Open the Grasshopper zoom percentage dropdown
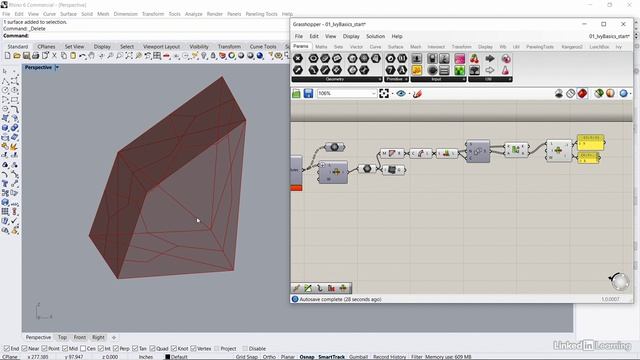This screenshot has height=360, width=640. [373, 93]
